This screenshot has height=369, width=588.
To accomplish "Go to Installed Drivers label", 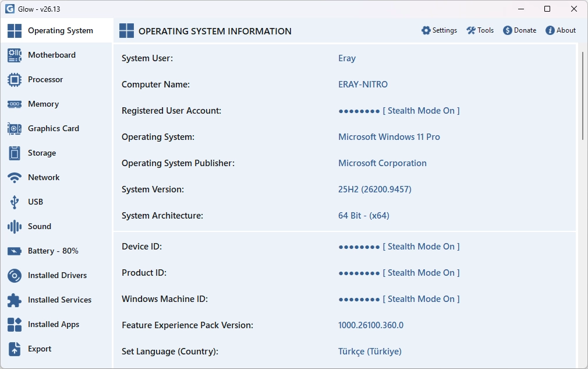I will 58,275.
